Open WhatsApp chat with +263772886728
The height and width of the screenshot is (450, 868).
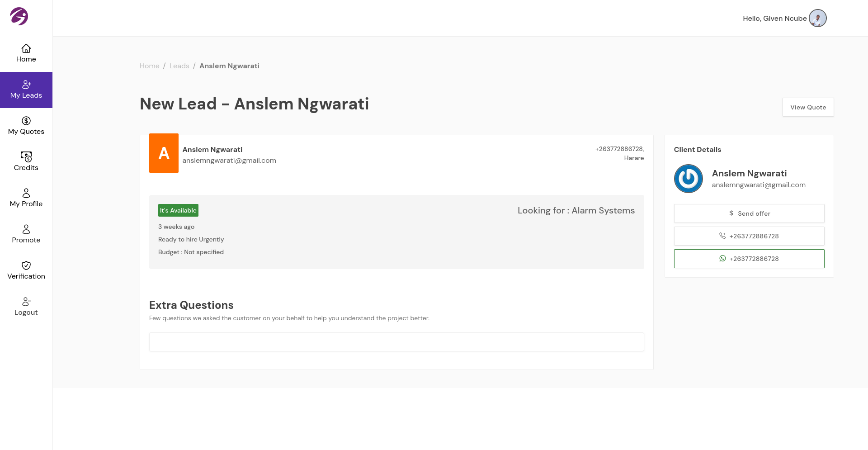pyautogui.click(x=749, y=259)
